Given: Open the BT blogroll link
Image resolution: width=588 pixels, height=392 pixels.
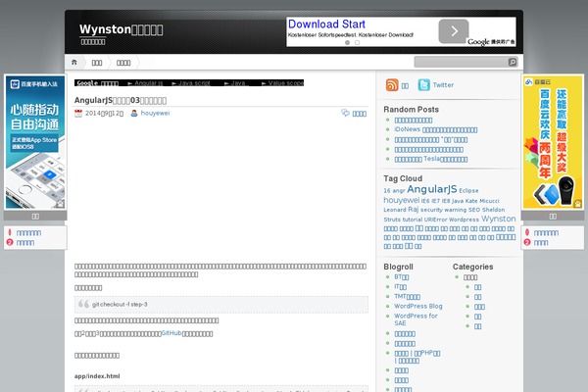Looking at the screenshot, I should coord(401,276).
